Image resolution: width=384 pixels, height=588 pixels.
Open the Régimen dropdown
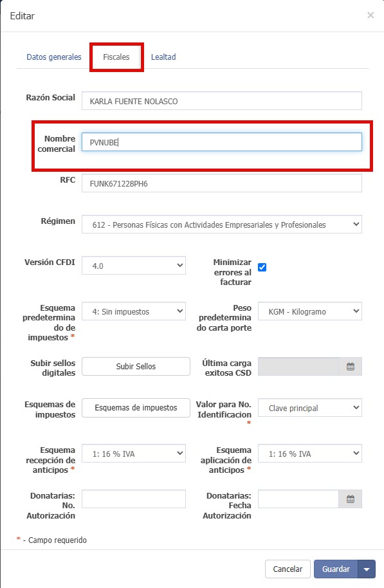pyautogui.click(x=220, y=224)
